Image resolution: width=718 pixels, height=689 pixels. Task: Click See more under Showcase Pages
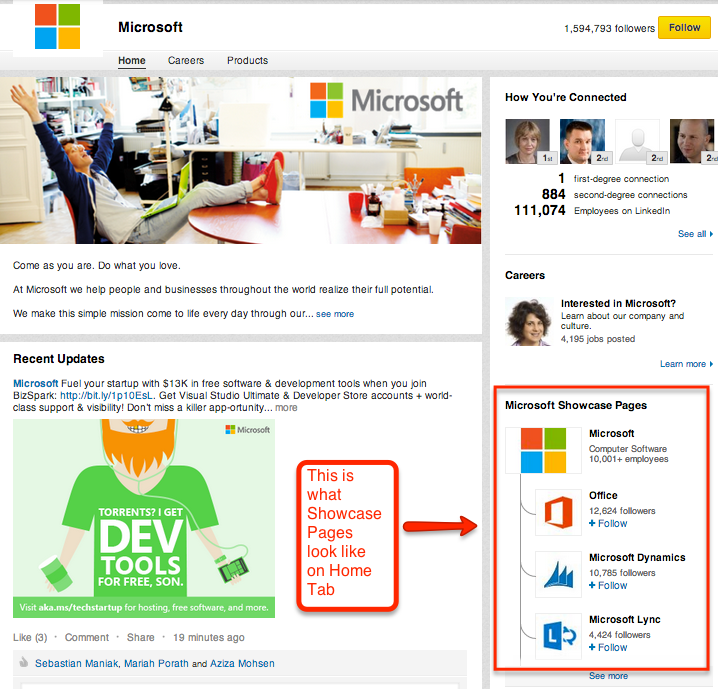click(x=608, y=676)
